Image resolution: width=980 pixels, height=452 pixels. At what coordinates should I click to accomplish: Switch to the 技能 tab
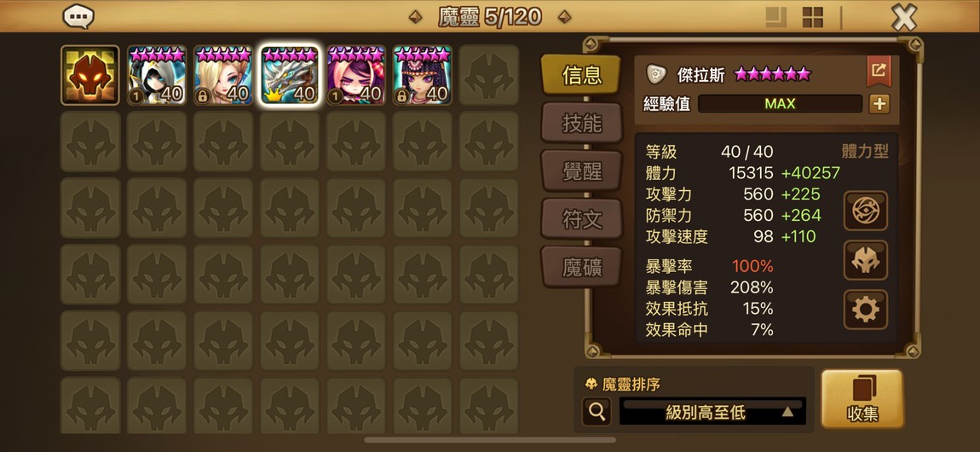[x=582, y=123]
